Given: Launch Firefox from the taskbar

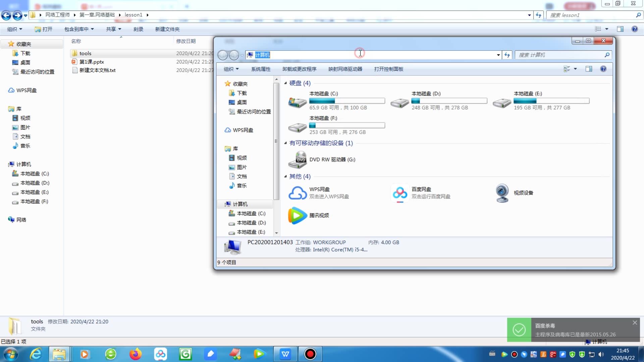Looking at the screenshot, I should [135, 354].
